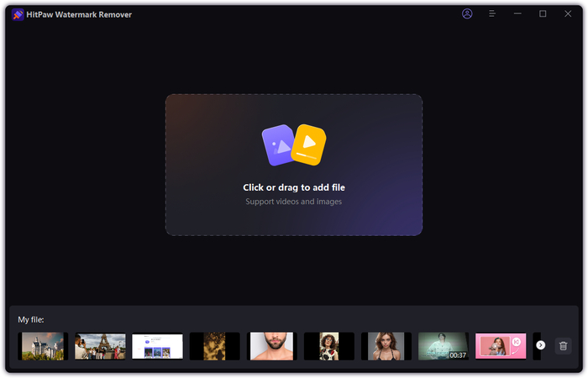Viewport: 588px width, 378px height.
Task: Click the purple image file icon
Action: pos(280,144)
